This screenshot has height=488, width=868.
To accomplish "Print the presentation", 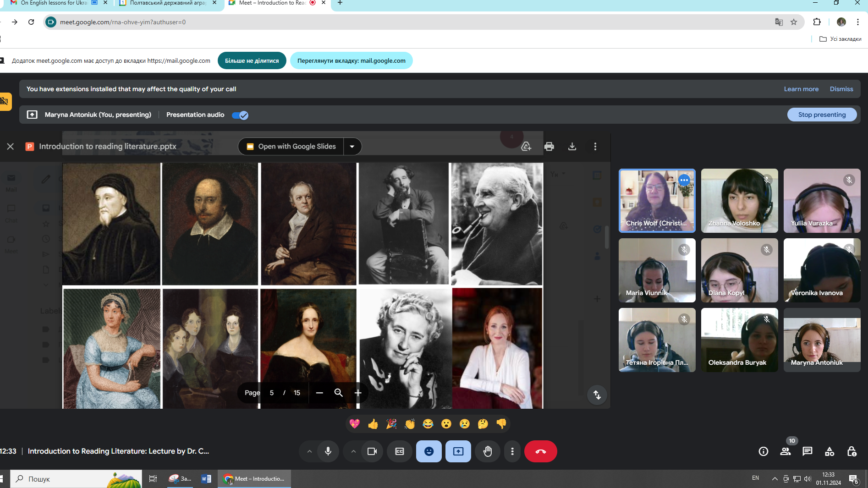I will 549,146.
